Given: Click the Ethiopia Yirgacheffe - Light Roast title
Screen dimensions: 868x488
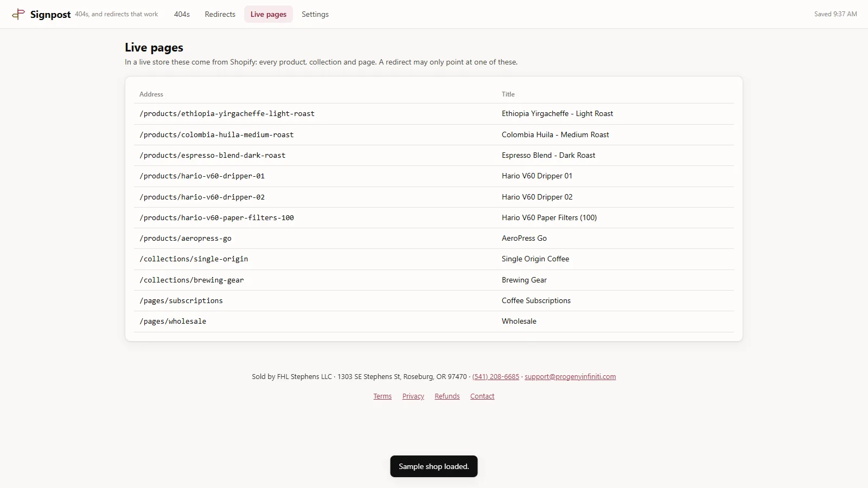Looking at the screenshot, I should [557, 114].
